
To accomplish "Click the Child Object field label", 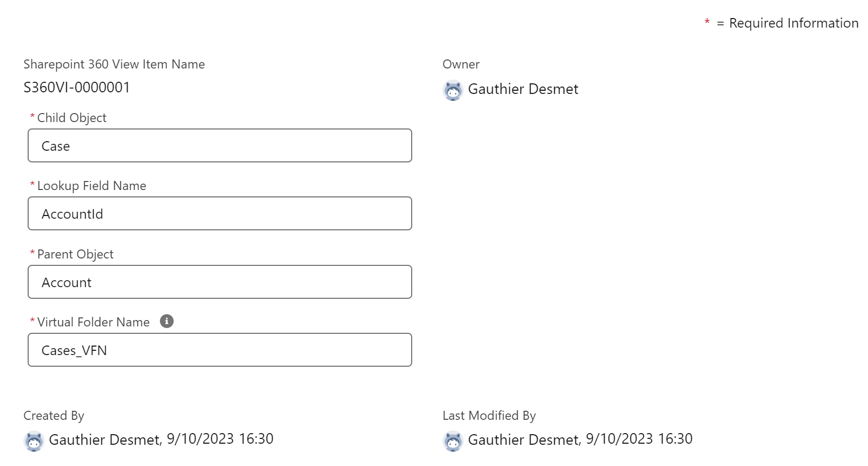I will (72, 118).
